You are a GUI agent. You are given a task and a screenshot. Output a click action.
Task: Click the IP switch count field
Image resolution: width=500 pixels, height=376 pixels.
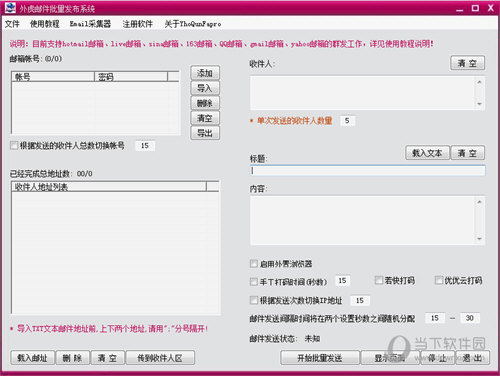360,300
